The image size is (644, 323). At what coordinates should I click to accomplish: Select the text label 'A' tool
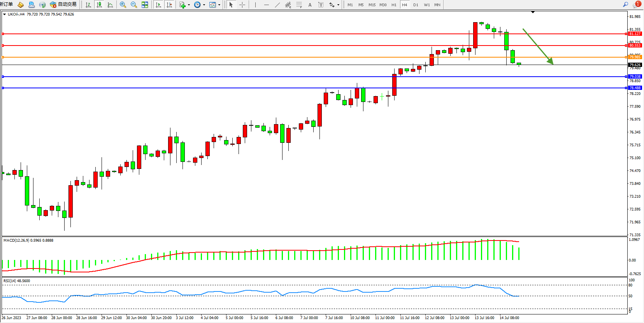(310, 5)
